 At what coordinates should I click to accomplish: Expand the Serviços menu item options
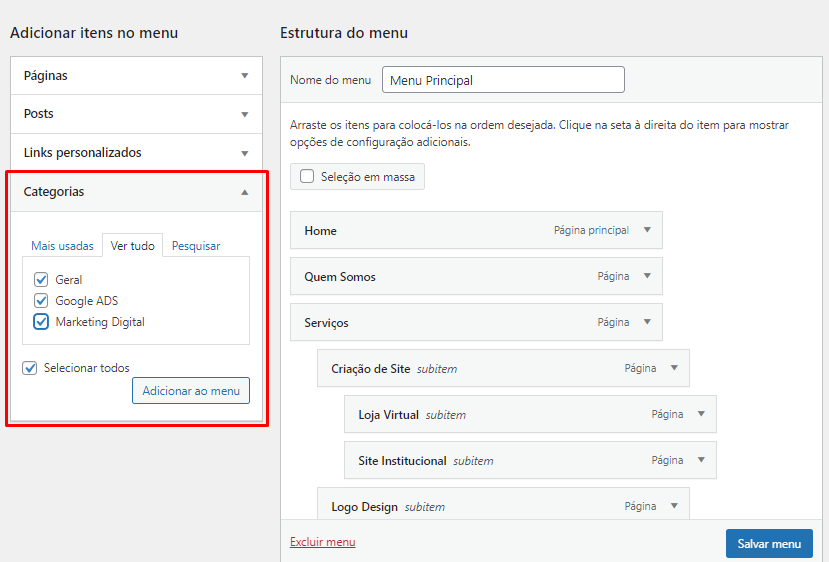(x=647, y=322)
